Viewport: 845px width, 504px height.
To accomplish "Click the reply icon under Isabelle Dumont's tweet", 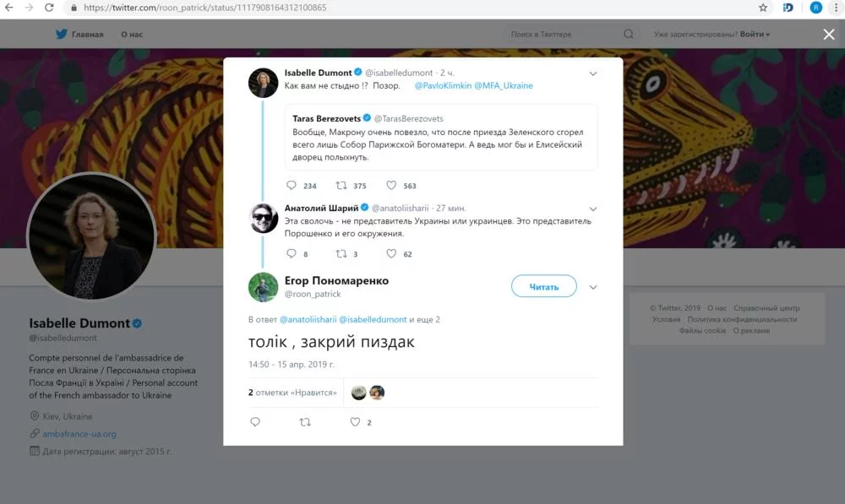I will (x=292, y=186).
